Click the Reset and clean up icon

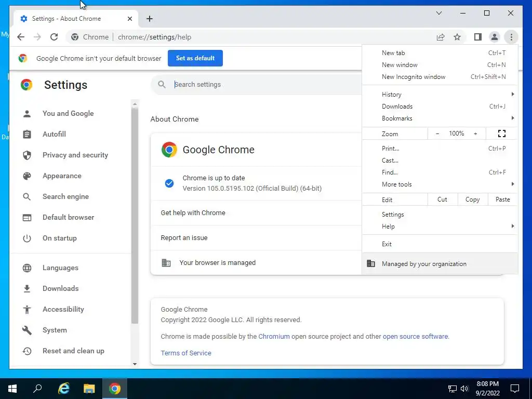tap(27, 351)
